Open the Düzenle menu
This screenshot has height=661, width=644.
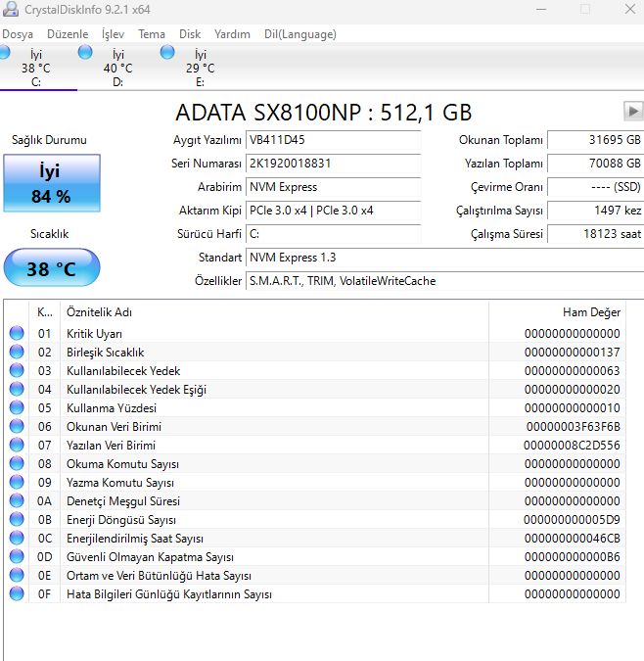tap(68, 34)
